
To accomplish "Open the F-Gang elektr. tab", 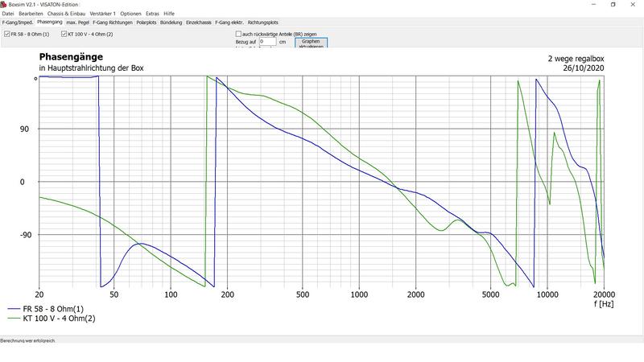I will tap(229, 23).
